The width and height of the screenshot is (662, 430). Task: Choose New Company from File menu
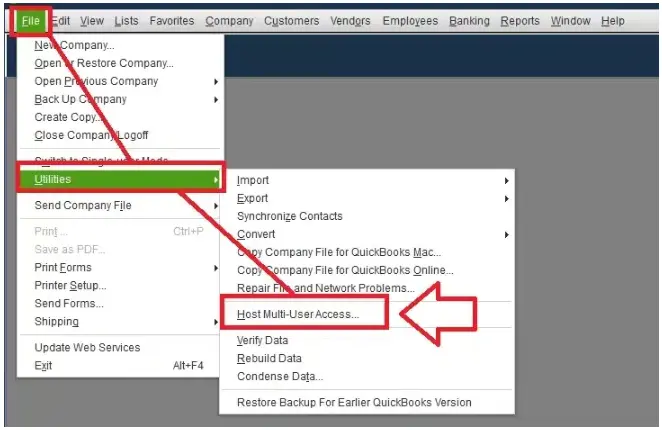click(x=120, y=45)
